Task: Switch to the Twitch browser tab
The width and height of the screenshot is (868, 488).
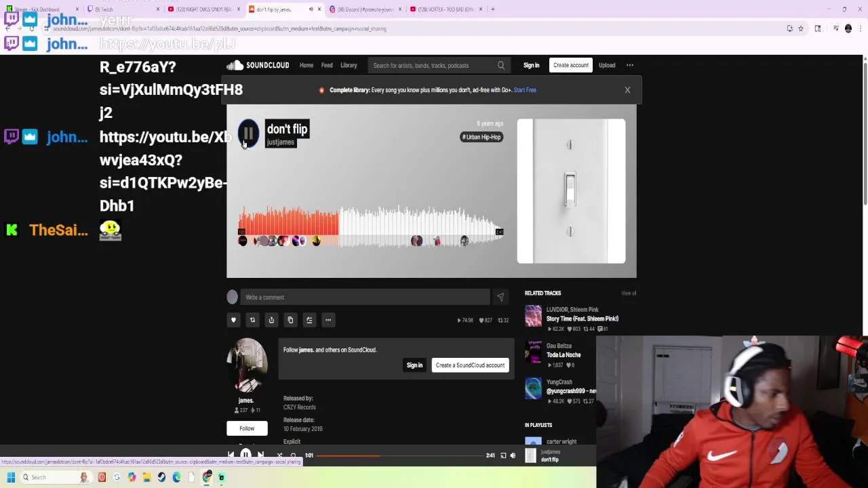Action: click(122, 9)
